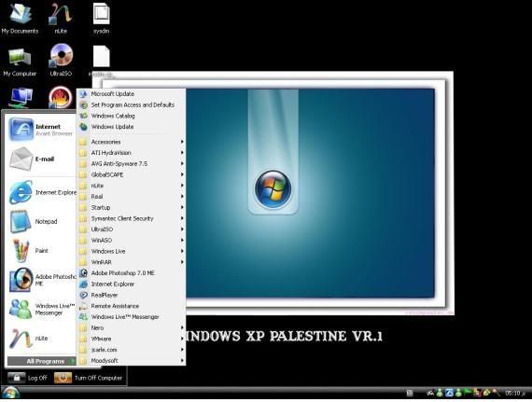532x402 pixels.
Task: Open Windows Catalog in All Programs
Action: pos(131,116)
